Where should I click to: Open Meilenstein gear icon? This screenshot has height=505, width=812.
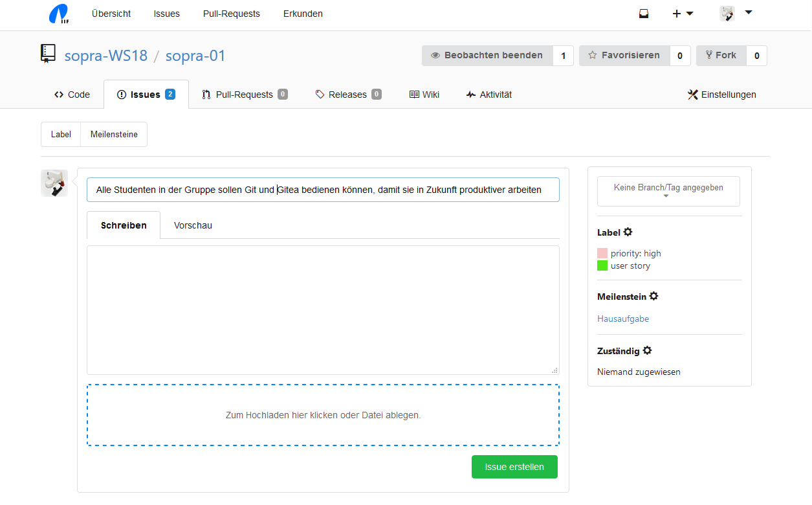coord(653,296)
